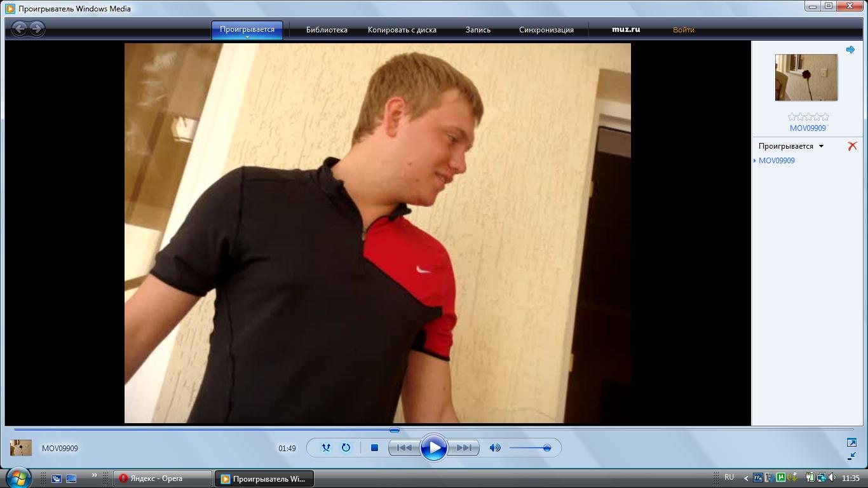The image size is (868, 488).
Task: Click the round Play button
Action: [434, 448]
